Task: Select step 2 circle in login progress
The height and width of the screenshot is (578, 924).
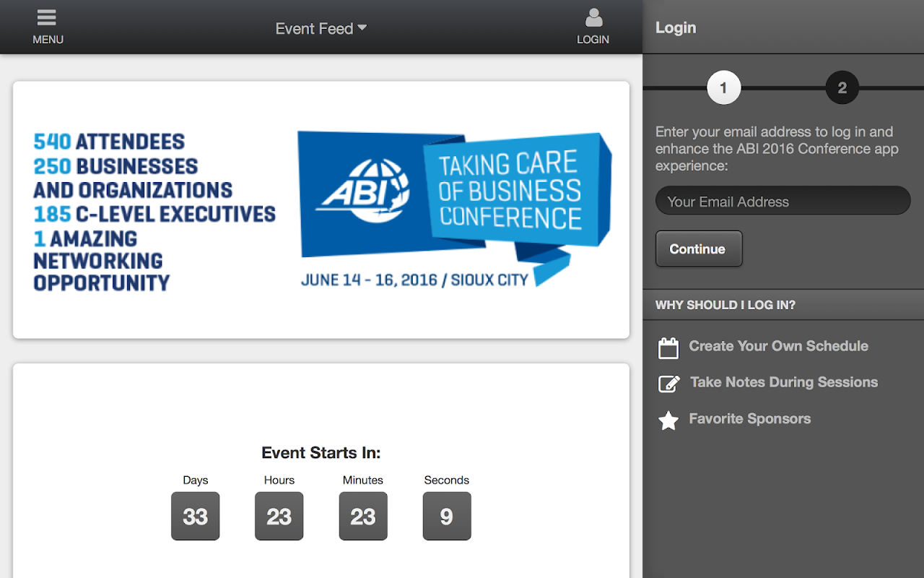Action: [x=842, y=88]
